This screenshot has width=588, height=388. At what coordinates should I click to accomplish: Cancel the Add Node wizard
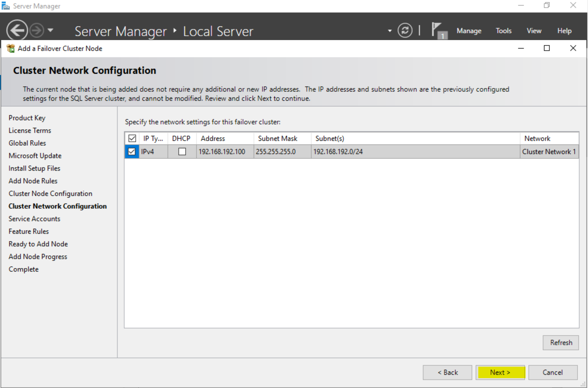pos(553,372)
